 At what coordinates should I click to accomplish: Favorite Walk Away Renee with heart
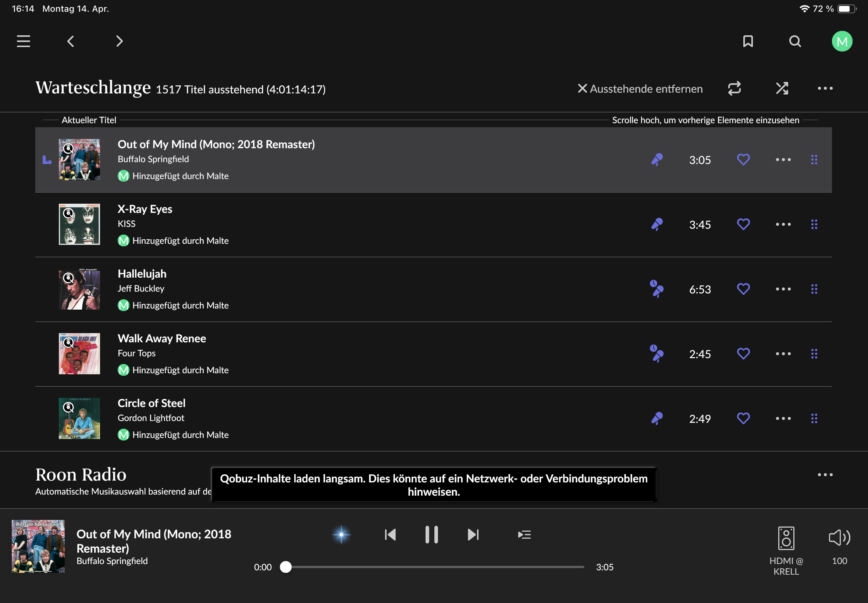point(743,353)
